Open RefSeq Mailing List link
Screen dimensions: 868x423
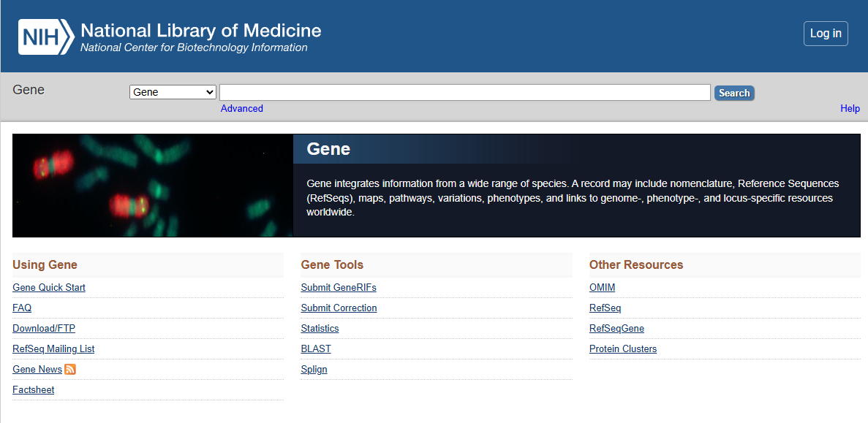(53, 349)
